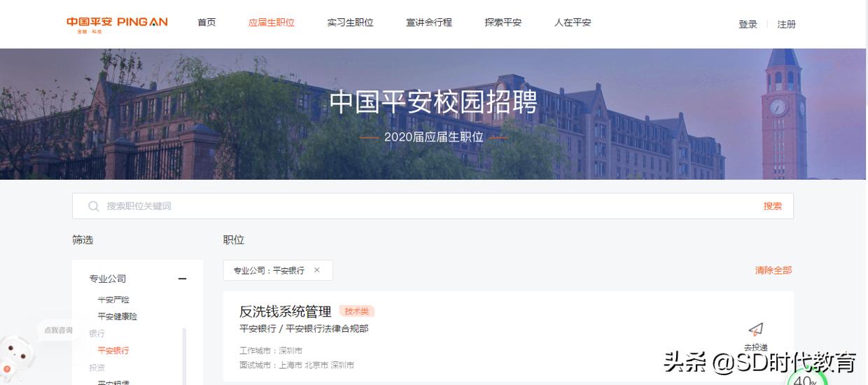Click the 面试城市 line
The image size is (868, 385).
pyautogui.click(x=297, y=365)
